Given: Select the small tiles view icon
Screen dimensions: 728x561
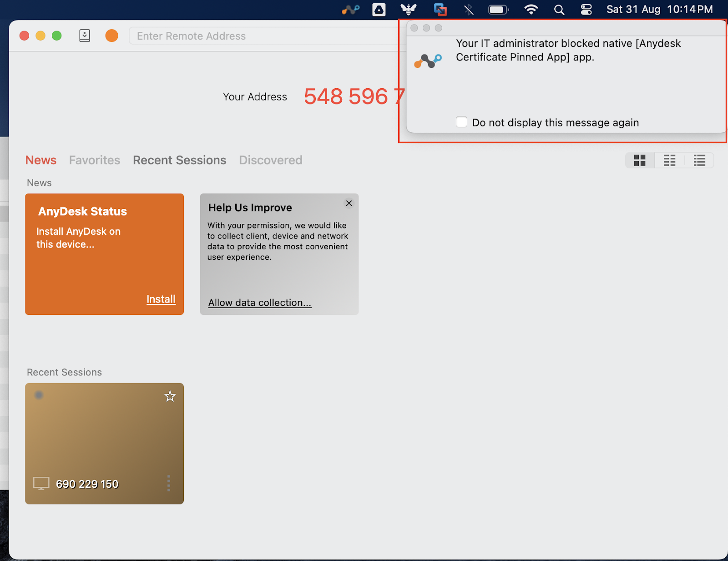Looking at the screenshot, I should click(670, 160).
